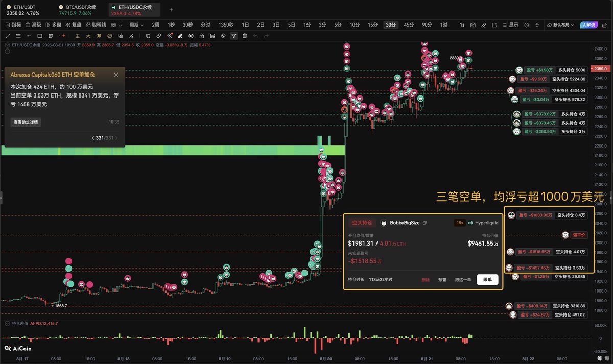
Task: Click the 主 main-force marker tool
Action: click(x=78, y=36)
